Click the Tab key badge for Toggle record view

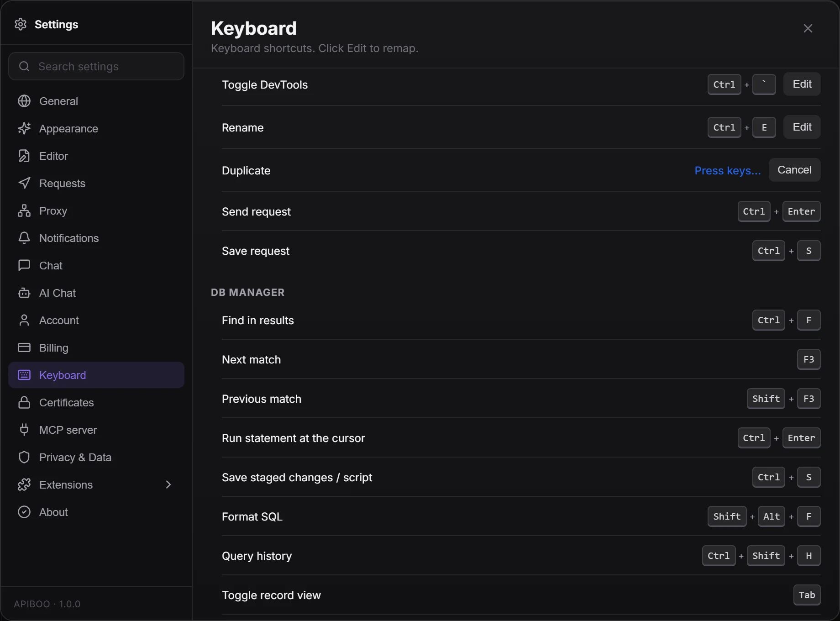(807, 595)
